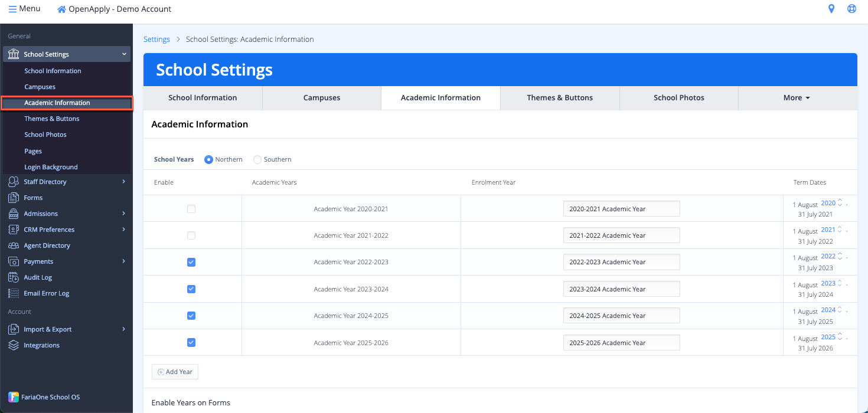Edit the 2022-2023 Academic Year field
The image size is (868, 413).
click(622, 262)
